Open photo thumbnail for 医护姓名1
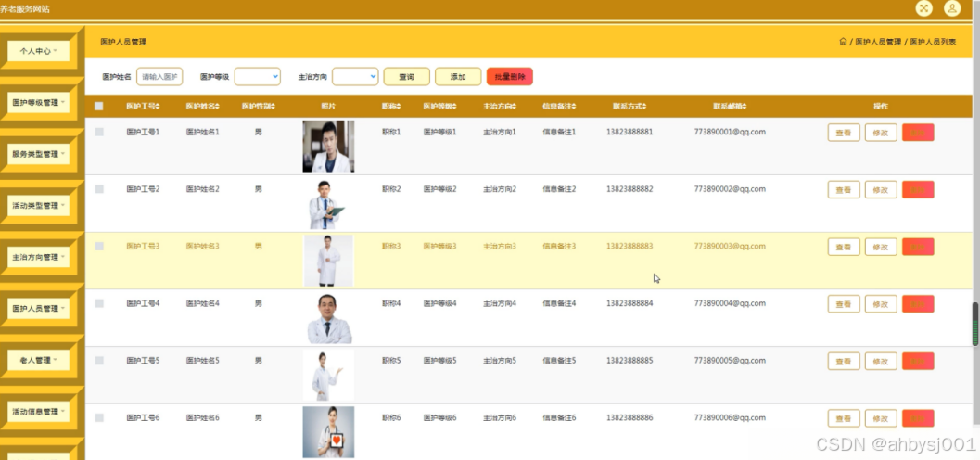The height and width of the screenshot is (460, 980). click(x=328, y=147)
